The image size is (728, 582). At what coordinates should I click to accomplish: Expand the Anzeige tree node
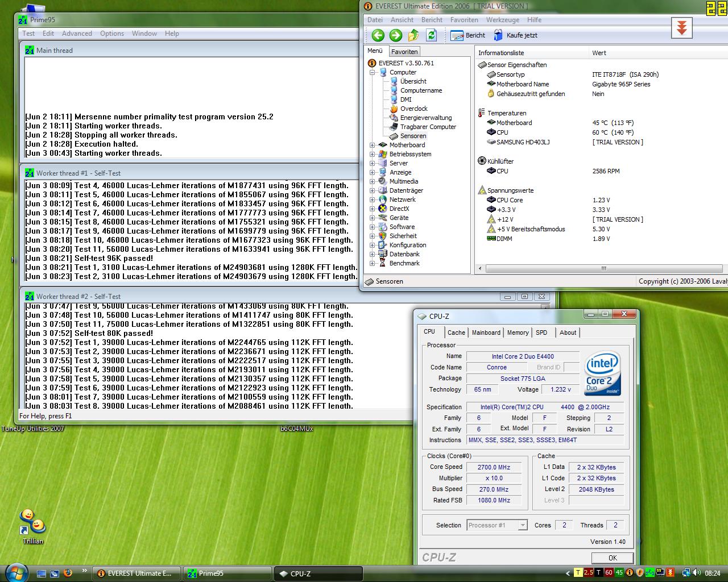click(373, 172)
